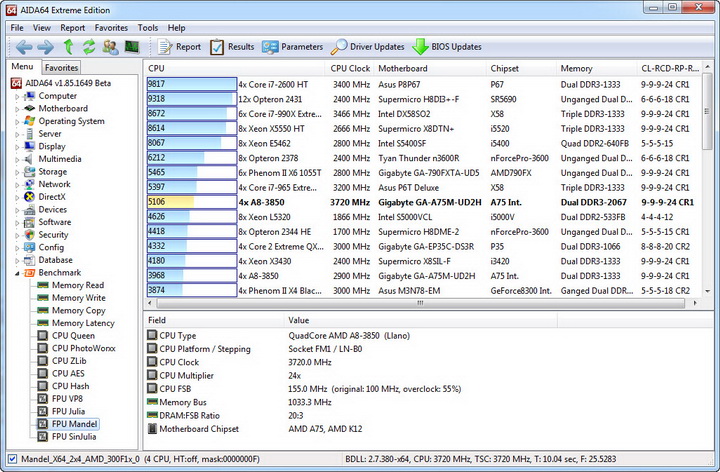Select the Server icon in tree
This screenshot has height=472, width=720.
click(29, 134)
